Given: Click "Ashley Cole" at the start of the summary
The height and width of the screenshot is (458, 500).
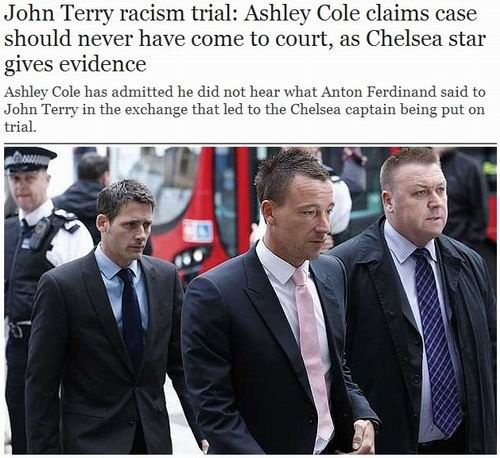Looking at the screenshot, I should pos(42,92).
